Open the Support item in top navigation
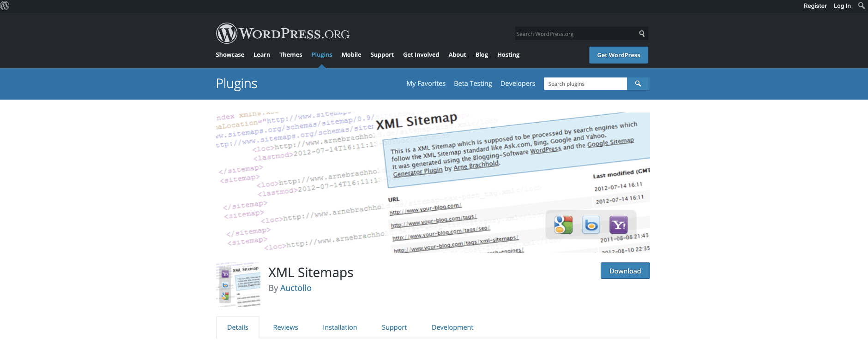 (382, 54)
